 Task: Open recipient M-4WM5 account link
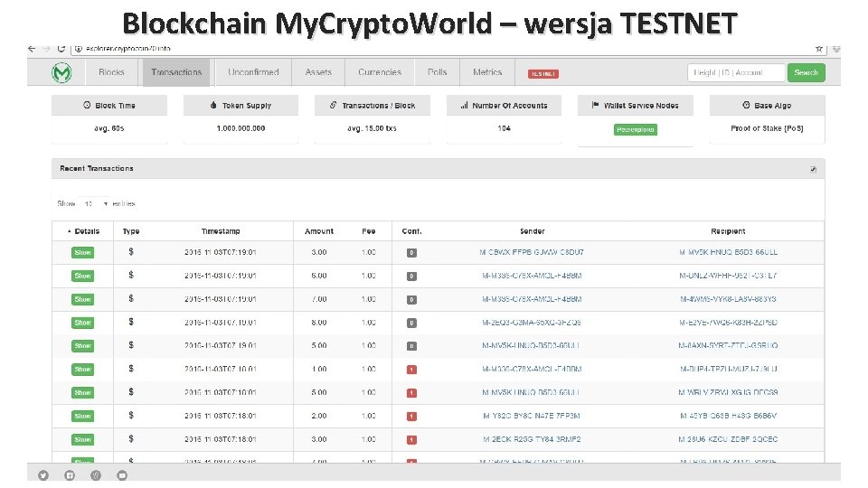[728, 299]
